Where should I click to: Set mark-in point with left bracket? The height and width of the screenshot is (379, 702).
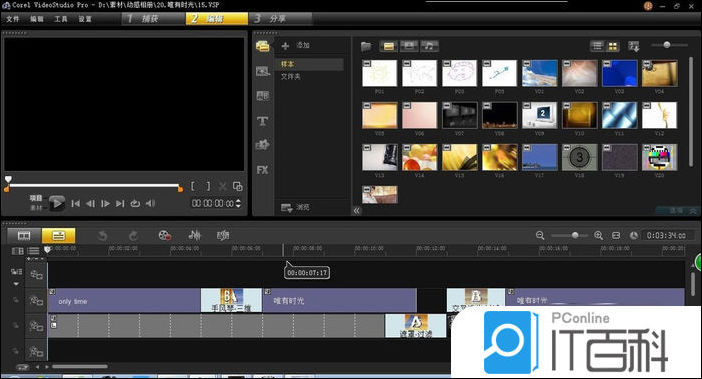point(193,186)
